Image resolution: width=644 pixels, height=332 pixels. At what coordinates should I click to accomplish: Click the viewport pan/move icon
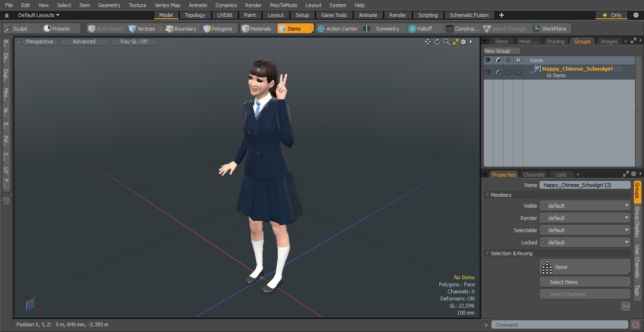tap(428, 42)
